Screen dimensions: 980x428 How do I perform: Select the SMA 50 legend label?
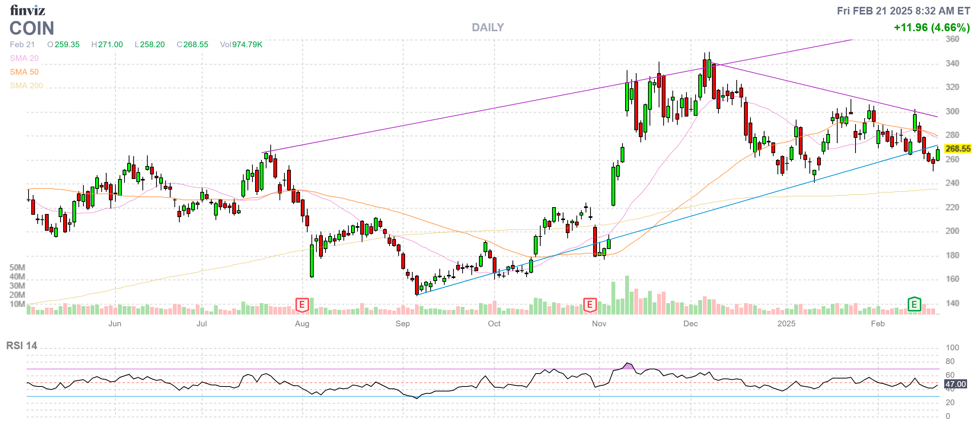click(24, 72)
